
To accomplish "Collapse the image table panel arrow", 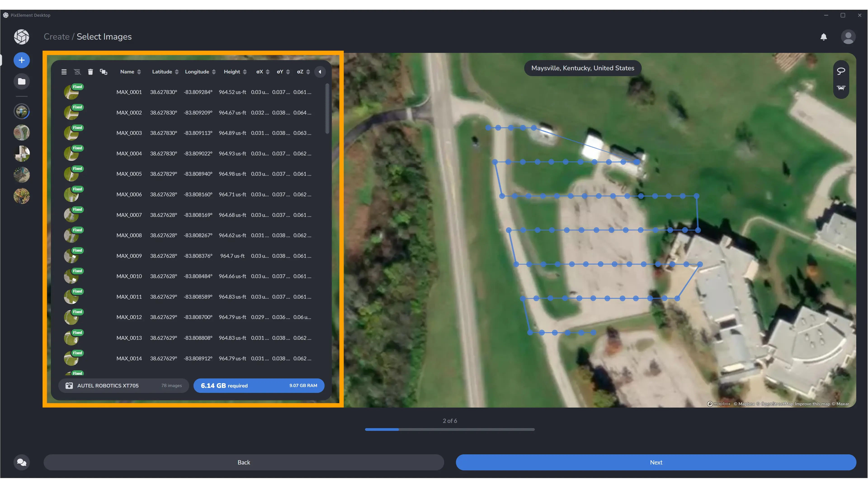I will tap(320, 72).
